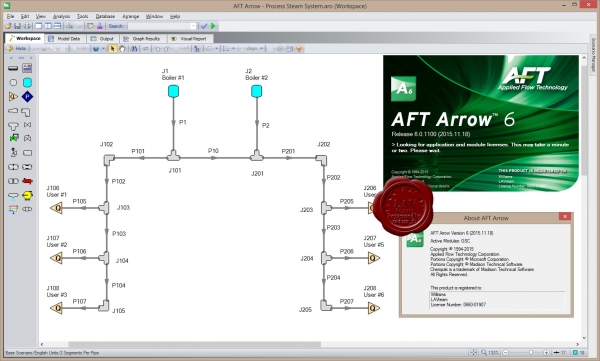The width and height of the screenshot is (600, 361).
Task: Click the P201 pipe label
Action: (288, 151)
